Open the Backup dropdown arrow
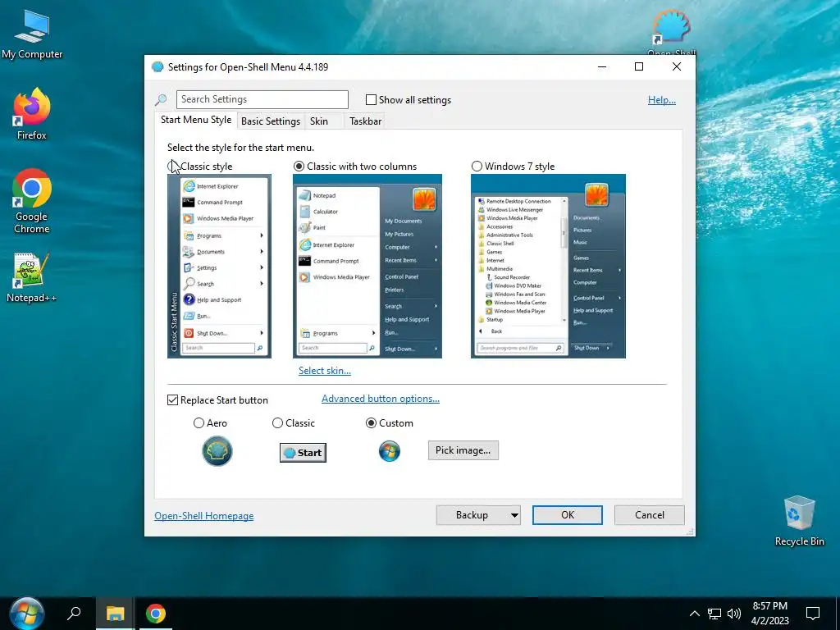Screen dimensions: 840x630 (514, 515)
